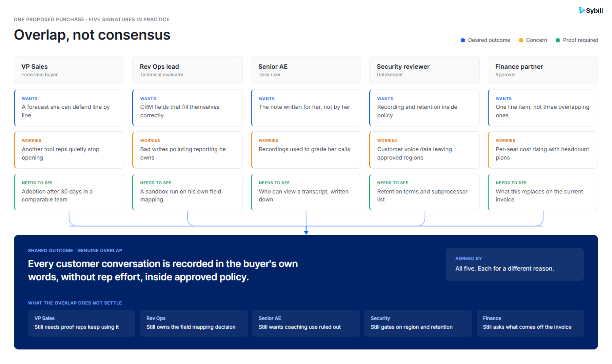Screen dimensions: 612x364
Task: Click 'Retention terms and subprocessor list'
Action: tap(422, 196)
